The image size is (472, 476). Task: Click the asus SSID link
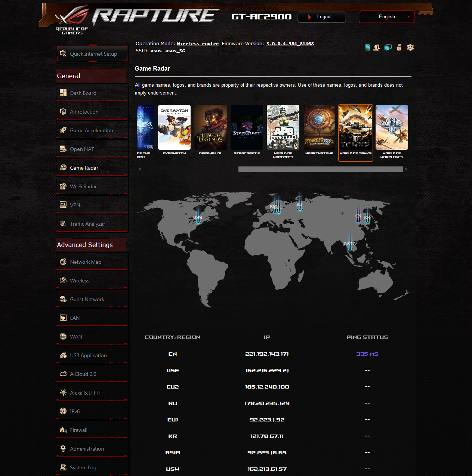156,51
